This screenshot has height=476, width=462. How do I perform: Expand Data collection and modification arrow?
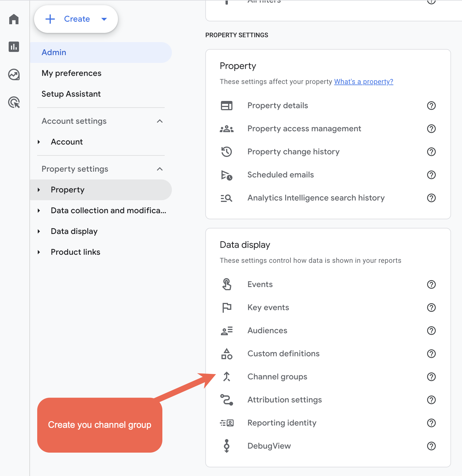39,211
